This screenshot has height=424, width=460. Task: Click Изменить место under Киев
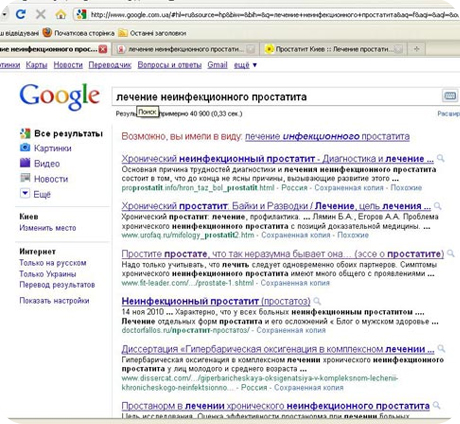coord(48,228)
